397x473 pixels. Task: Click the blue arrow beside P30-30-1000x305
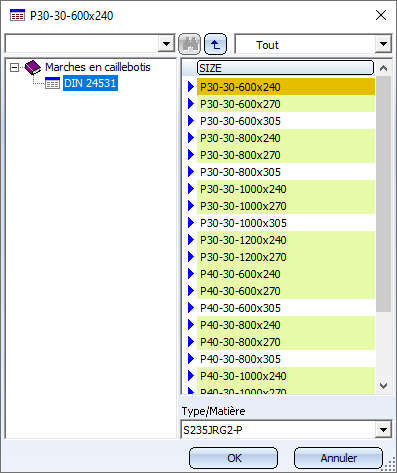[191, 223]
